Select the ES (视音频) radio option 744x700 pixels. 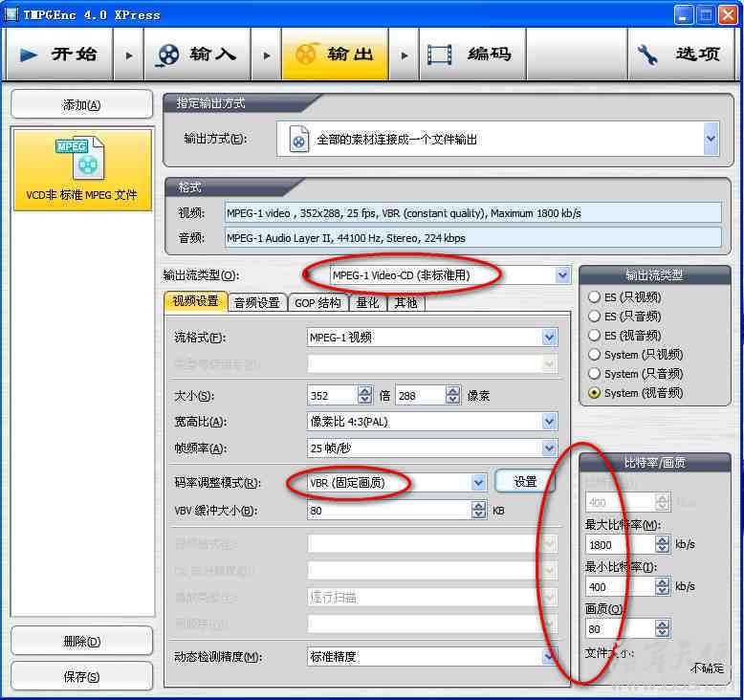(624, 335)
